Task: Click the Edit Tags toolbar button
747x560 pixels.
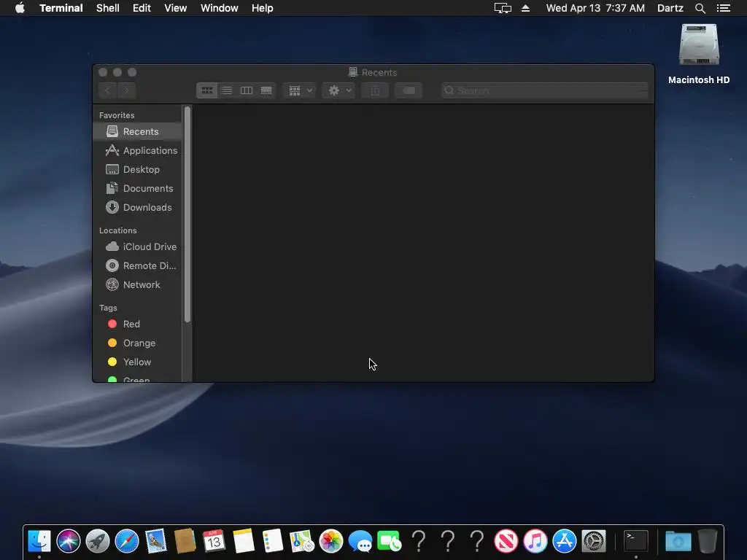Action: click(x=409, y=90)
